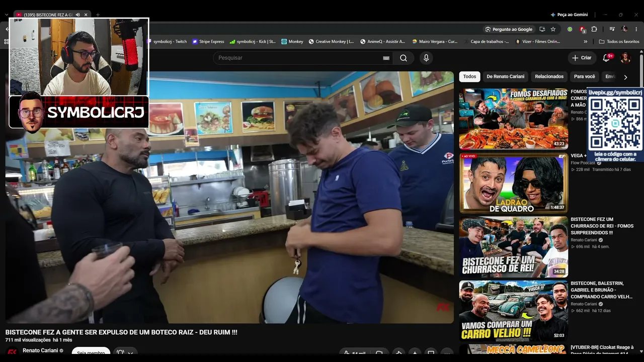Open the on-screen keyboard icon in search box
This screenshot has width=644, height=362.
pyautogui.click(x=386, y=58)
